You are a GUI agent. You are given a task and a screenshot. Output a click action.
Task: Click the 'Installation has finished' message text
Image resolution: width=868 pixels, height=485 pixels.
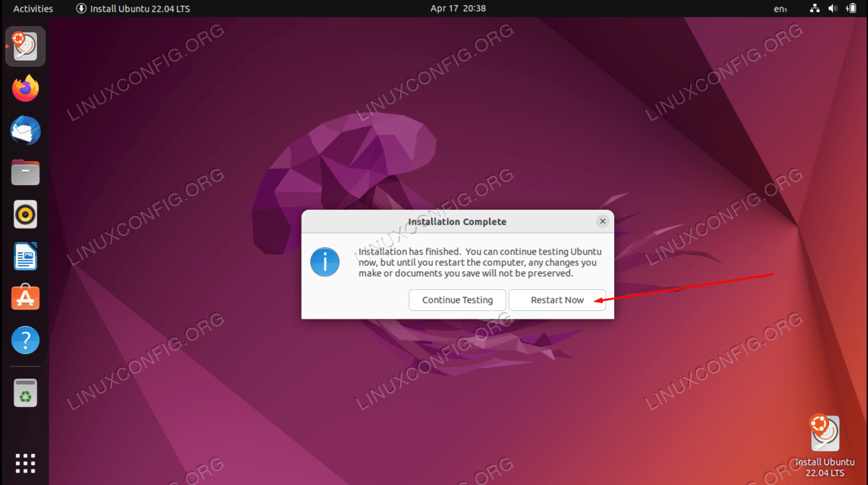tap(480, 262)
